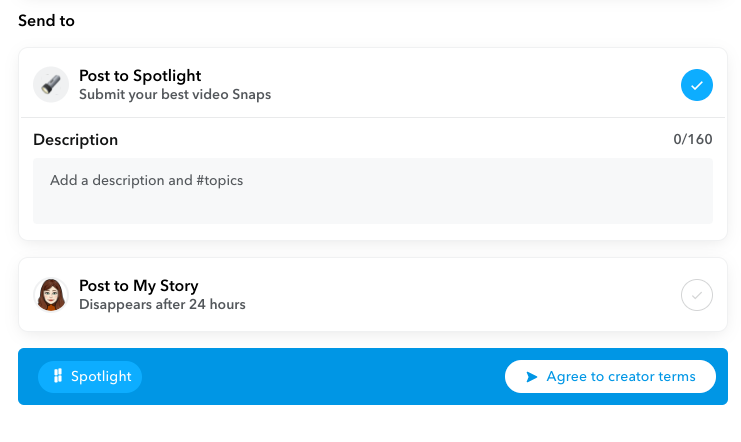This screenshot has height=442, width=741.
Task: Click empty area of blue send bar
Action: [x=320, y=377]
